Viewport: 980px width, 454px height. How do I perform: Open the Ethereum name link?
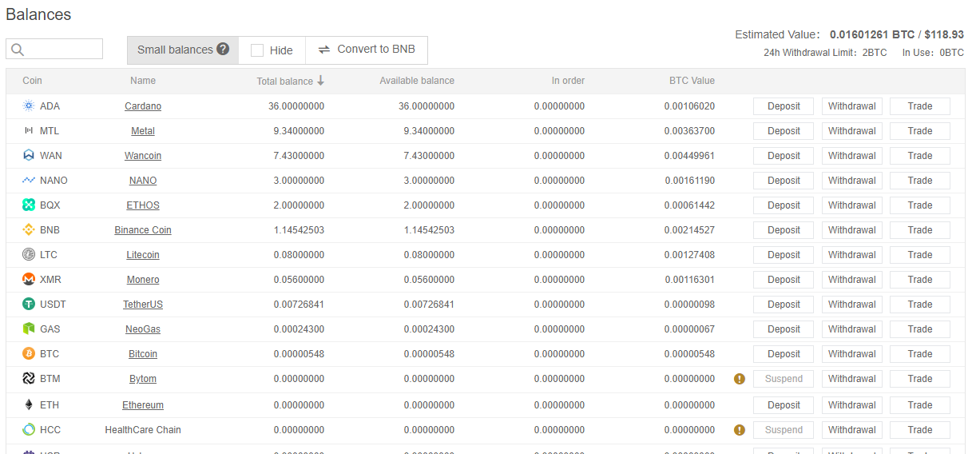(x=143, y=405)
